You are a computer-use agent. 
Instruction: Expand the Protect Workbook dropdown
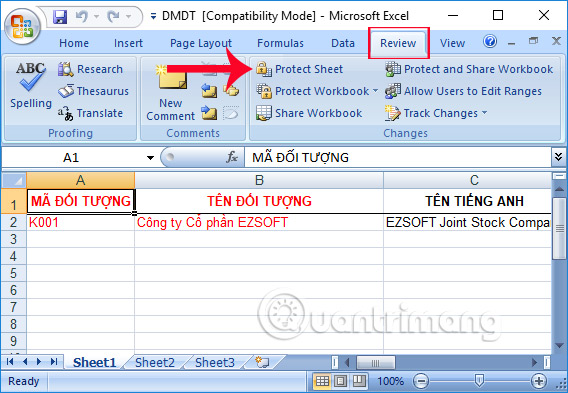click(375, 91)
